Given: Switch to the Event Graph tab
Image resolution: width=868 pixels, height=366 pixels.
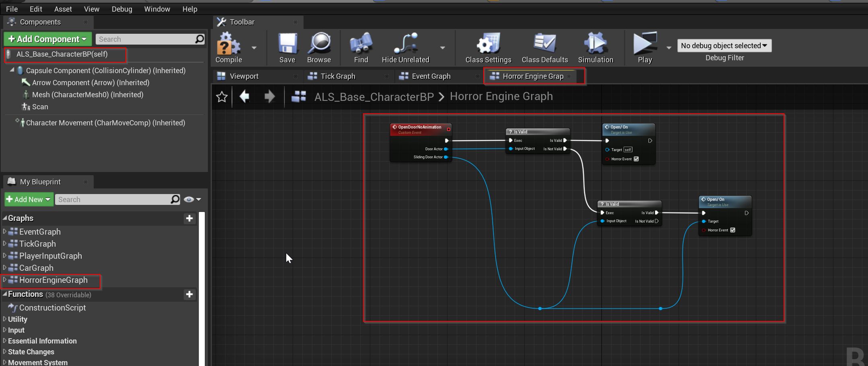Looking at the screenshot, I should (x=431, y=76).
